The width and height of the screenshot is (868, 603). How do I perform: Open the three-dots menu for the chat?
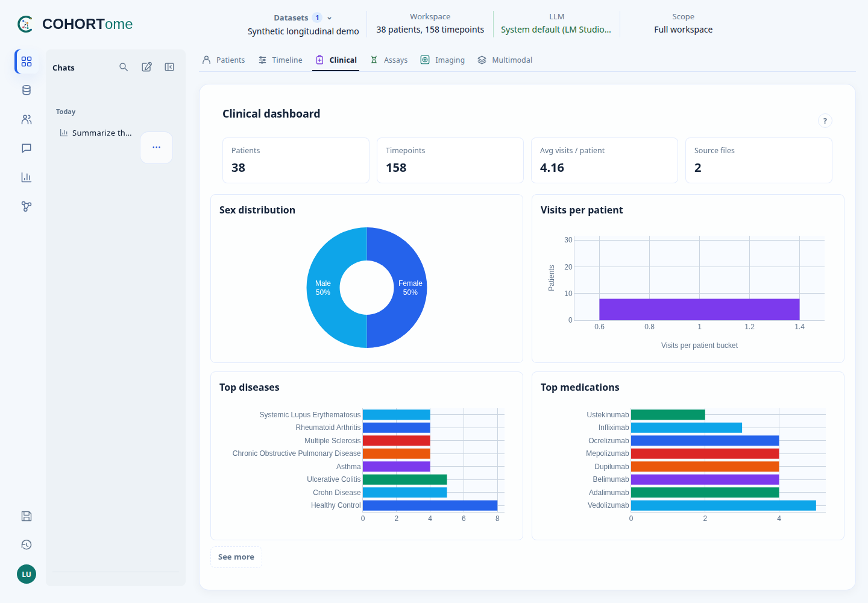tap(157, 147)
